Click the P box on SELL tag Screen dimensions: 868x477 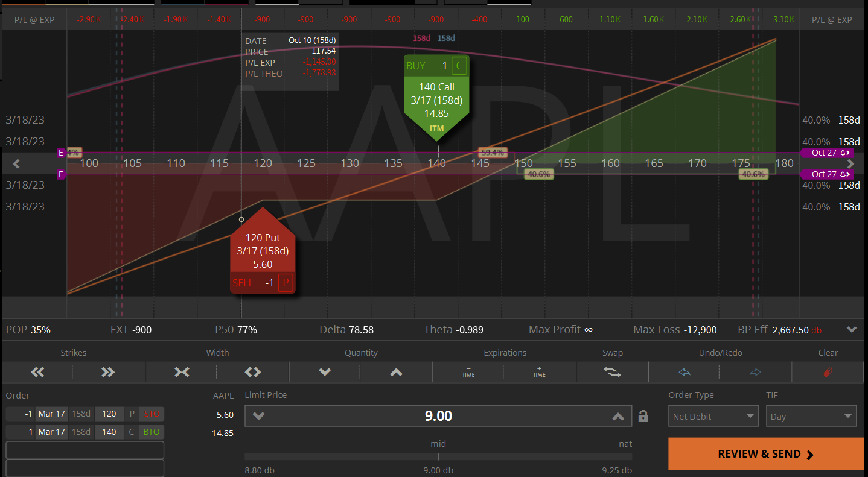click(x=286, y=283)
